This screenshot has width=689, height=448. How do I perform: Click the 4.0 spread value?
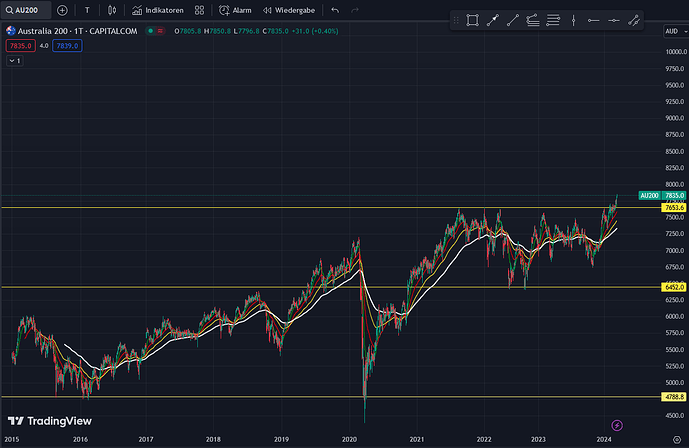44,46
